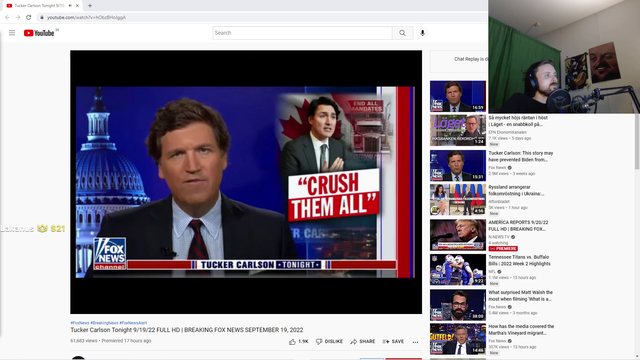The height and width of the screenshot is (360, 640).
Task: Open 'How has the media covered' video title
Action: click(x=521, y=330)
